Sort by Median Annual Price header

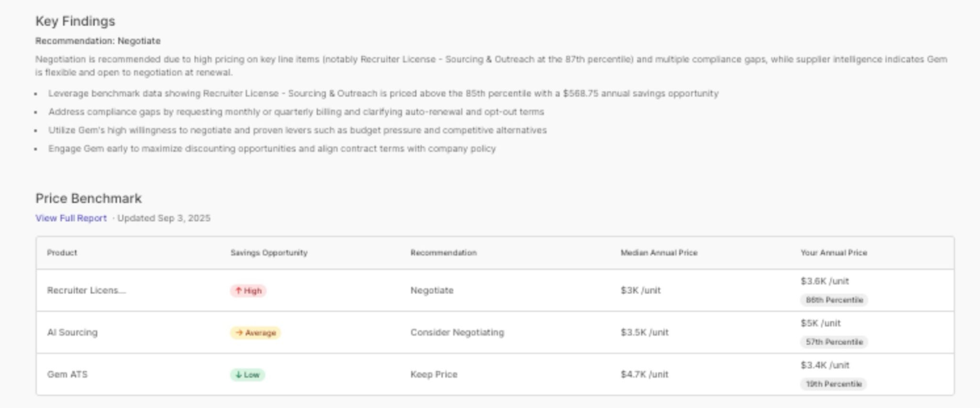(x=659, y=253)
